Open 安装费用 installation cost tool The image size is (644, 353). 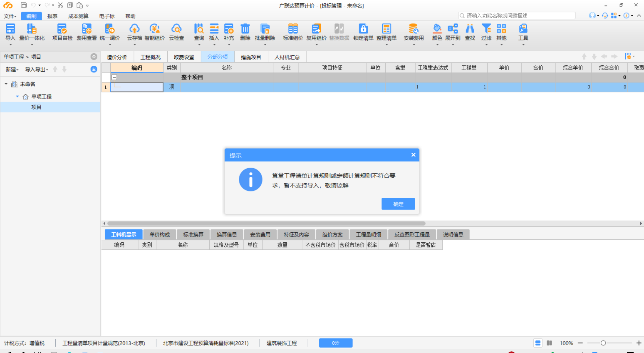(414, 33)
